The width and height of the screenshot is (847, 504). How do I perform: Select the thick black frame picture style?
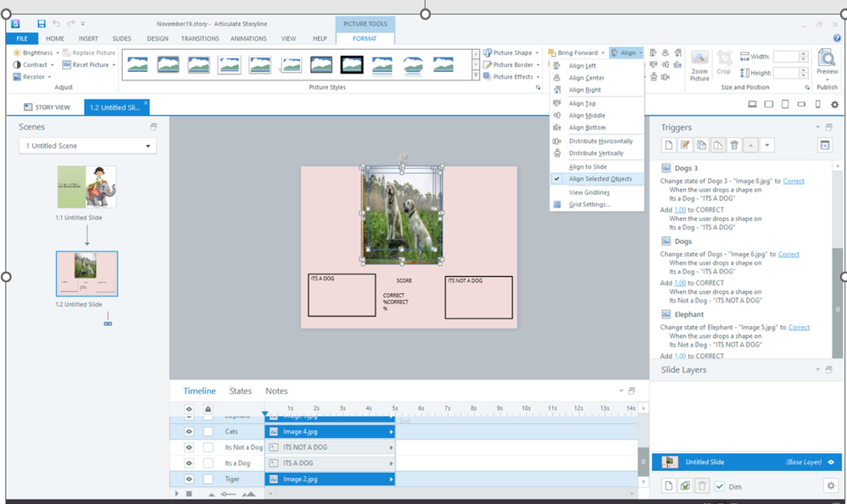point(352,64)
